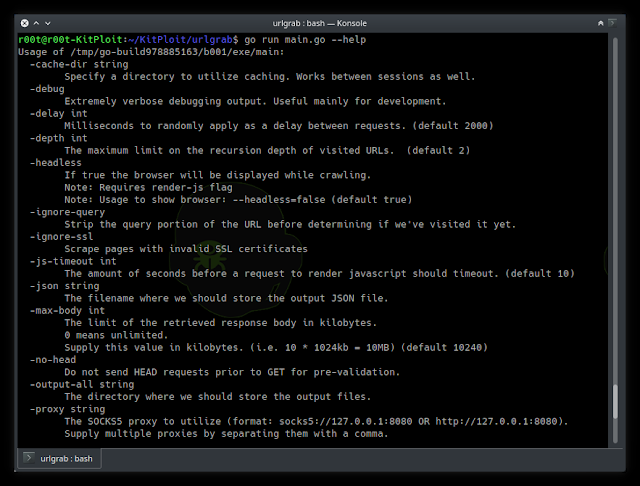Click the '-headless' flag line
This screenshot has width=640, height=486.
[x=56, y=162]
